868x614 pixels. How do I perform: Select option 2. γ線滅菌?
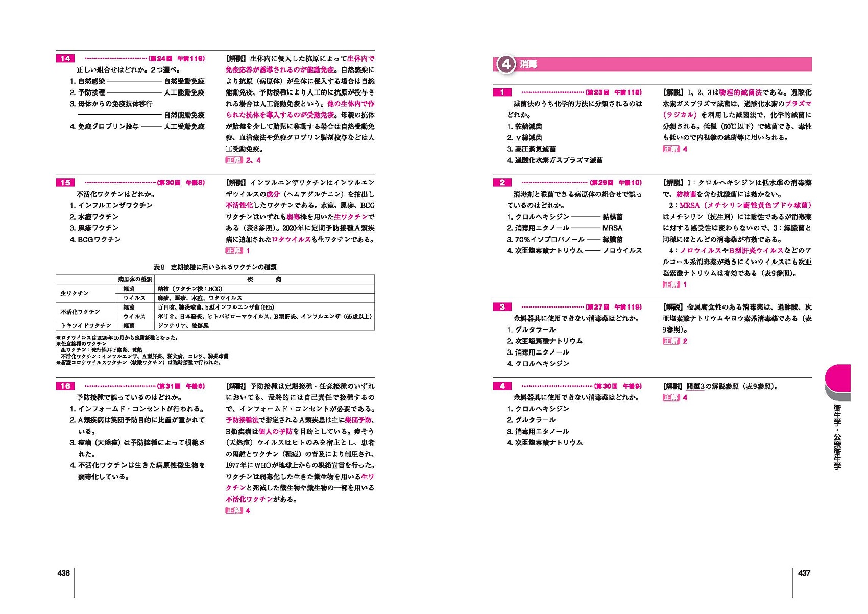click(x=524, y=137)
